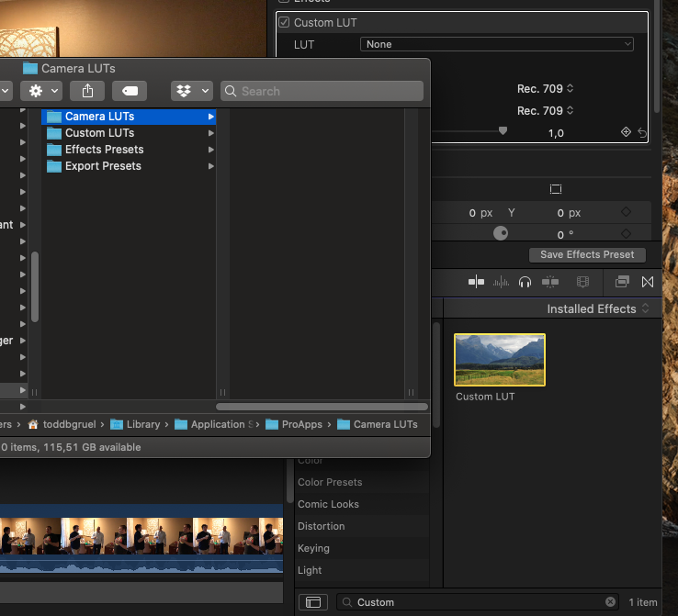Show the Transitions browser icon
Screen dimensions: 678x616
[x=648, y=282]
